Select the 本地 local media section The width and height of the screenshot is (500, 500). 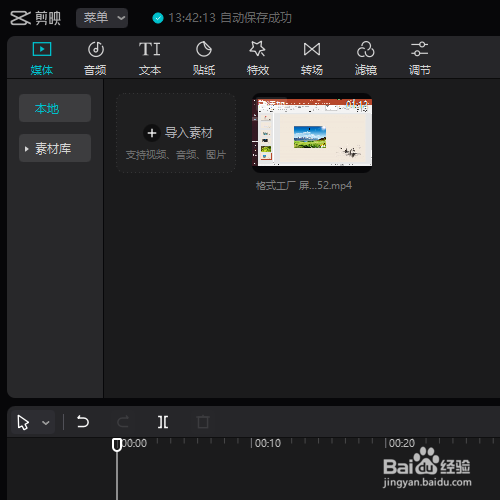[x=55, y=108]
